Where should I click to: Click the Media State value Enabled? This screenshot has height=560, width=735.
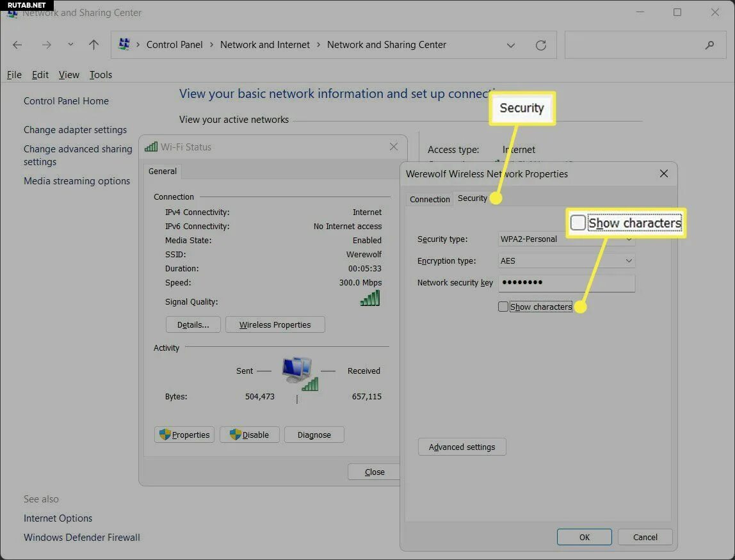[x=367, y=241]
